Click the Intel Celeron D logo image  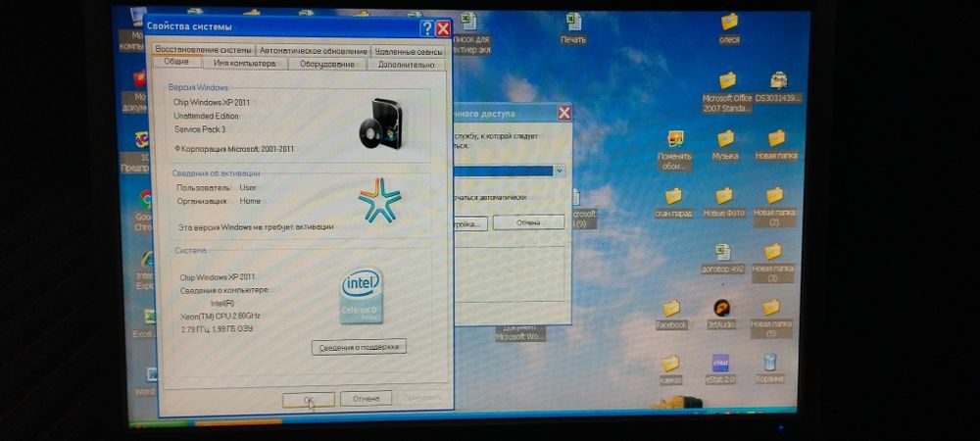362,296
